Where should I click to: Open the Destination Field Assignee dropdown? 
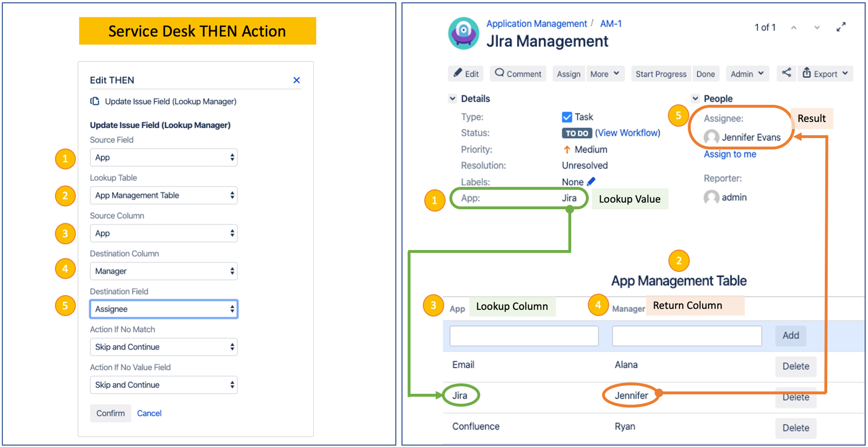[163, 309]
